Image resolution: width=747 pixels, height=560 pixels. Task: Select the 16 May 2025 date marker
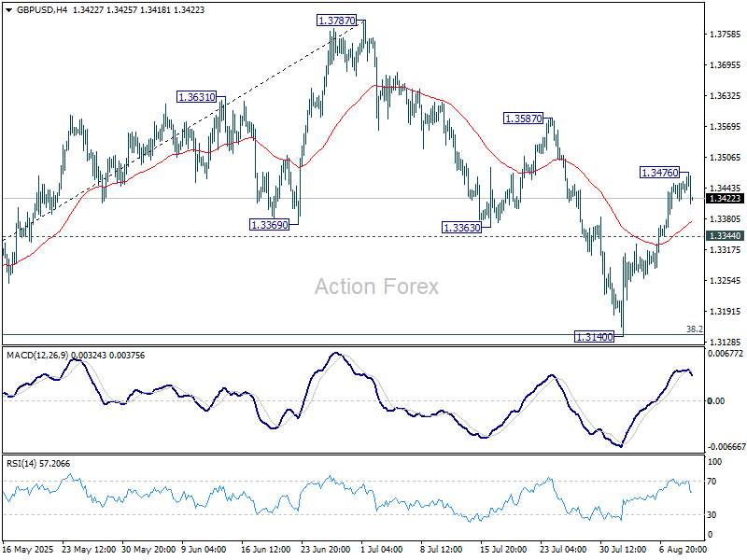[x=28, y=549]
